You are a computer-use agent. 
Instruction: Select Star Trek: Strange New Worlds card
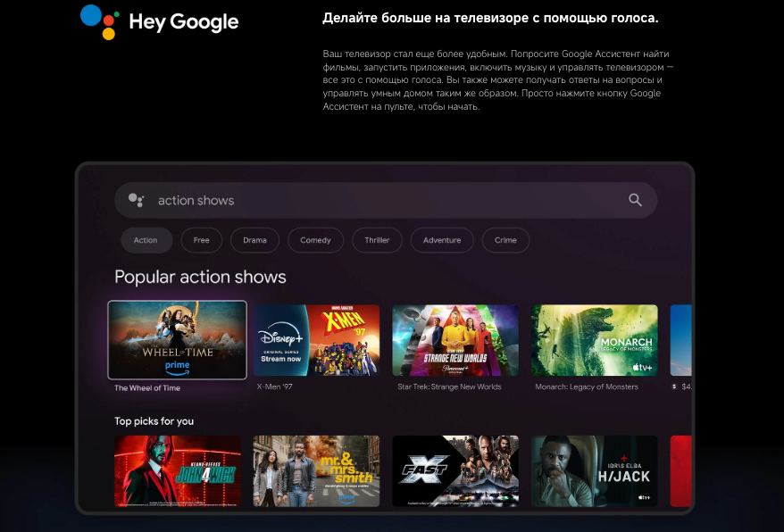455,340
